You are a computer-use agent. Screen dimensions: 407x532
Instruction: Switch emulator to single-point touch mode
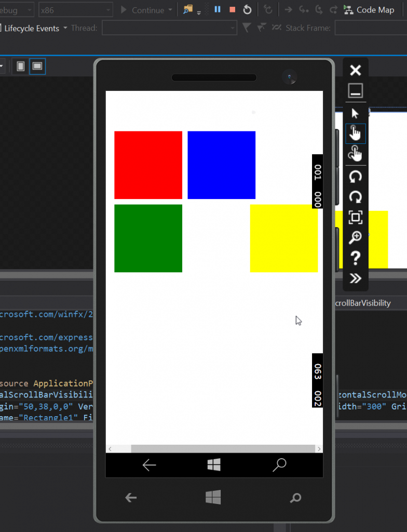click(x=355, y=133)
